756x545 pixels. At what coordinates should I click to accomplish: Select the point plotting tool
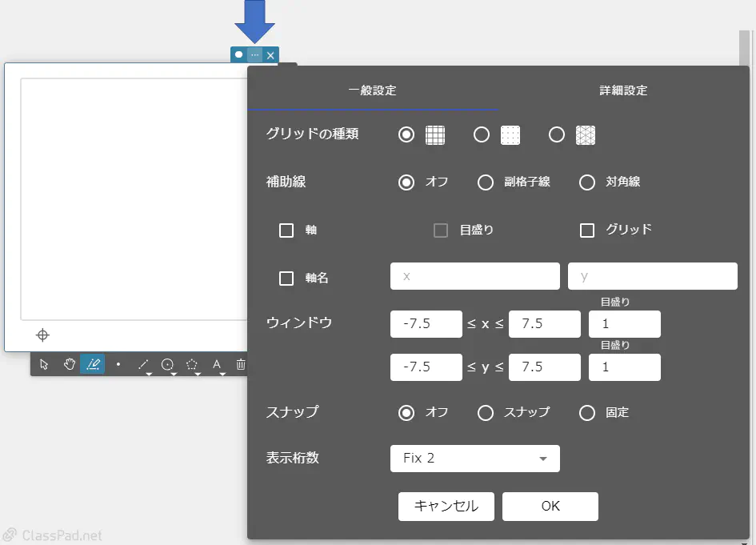tap(118, 364)
